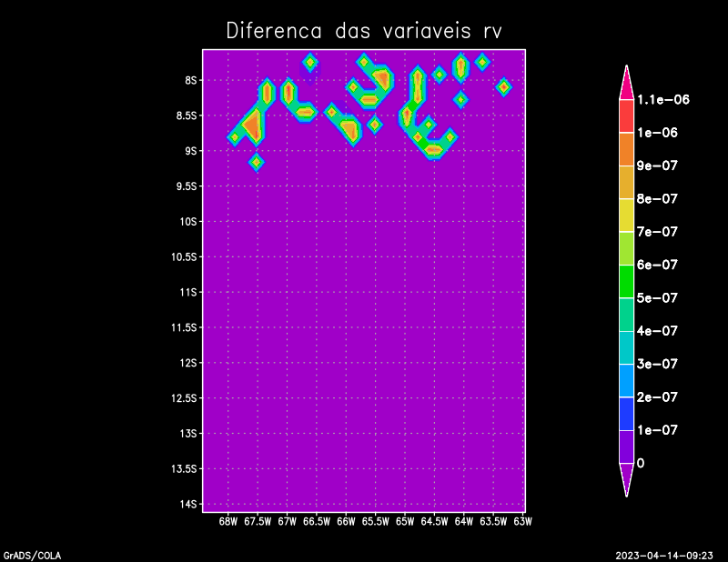Click the '12.5S' latitude axis label
The width and height of the screenshot is (728, 562).
point(185,398)
